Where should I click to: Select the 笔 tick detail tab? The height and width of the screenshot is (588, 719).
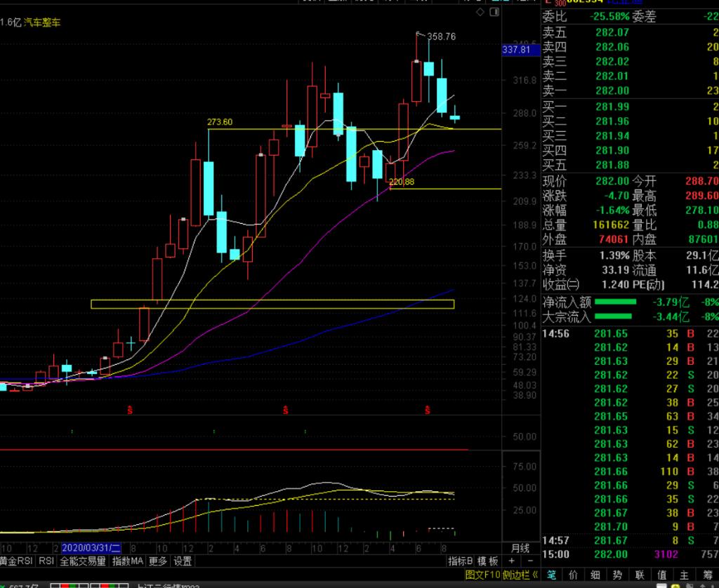pyautogui.click(x=551, y=575)
